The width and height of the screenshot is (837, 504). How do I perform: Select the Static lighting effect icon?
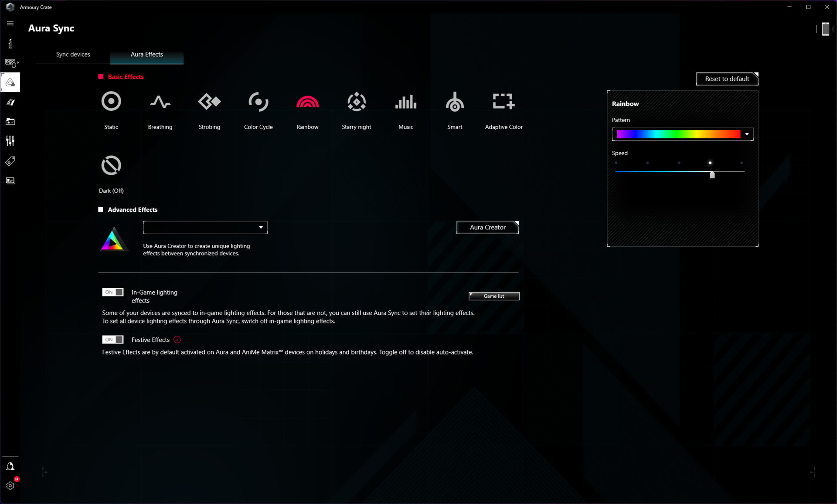point(111,102)
